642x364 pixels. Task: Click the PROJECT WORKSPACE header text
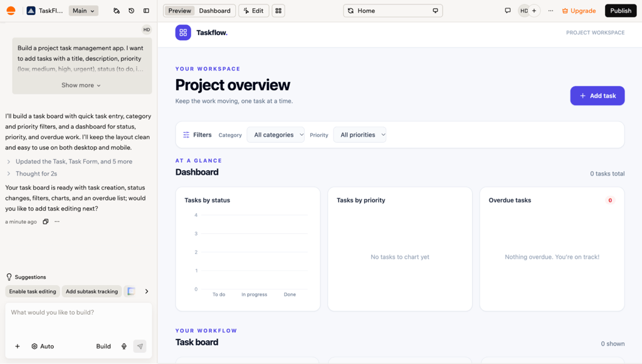pos(596,33)
